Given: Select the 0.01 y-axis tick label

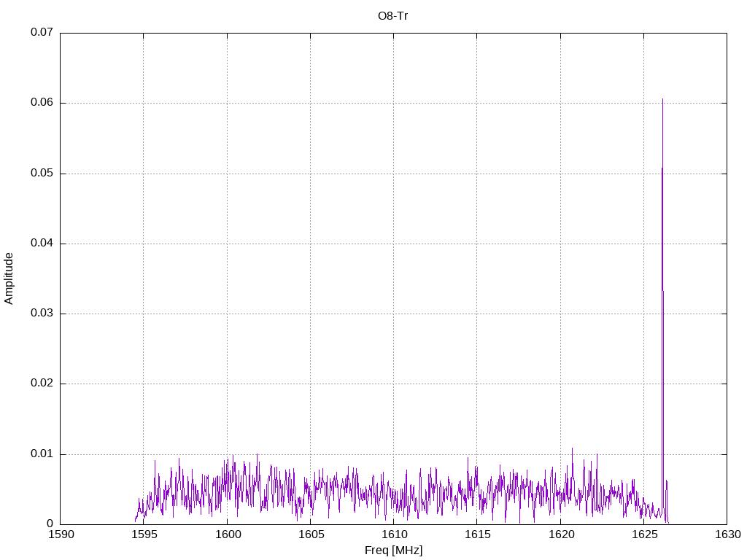Looking at the screenshot, I should pos(42,454).
